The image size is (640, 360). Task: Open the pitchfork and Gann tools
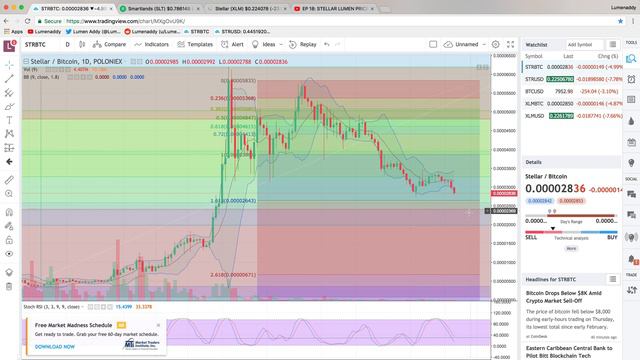click(x=9, y=93)
